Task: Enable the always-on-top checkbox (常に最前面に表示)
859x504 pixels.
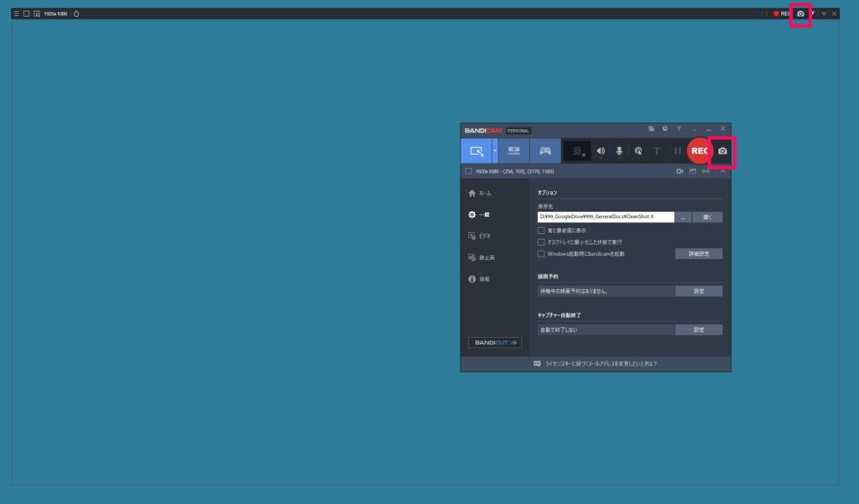Action: point(541,230)
